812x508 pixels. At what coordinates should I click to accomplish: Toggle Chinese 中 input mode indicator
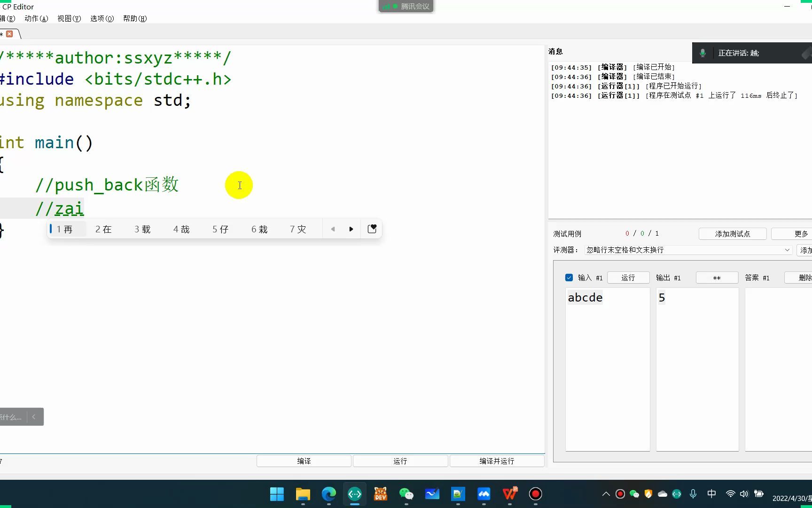tap(711, 494)
